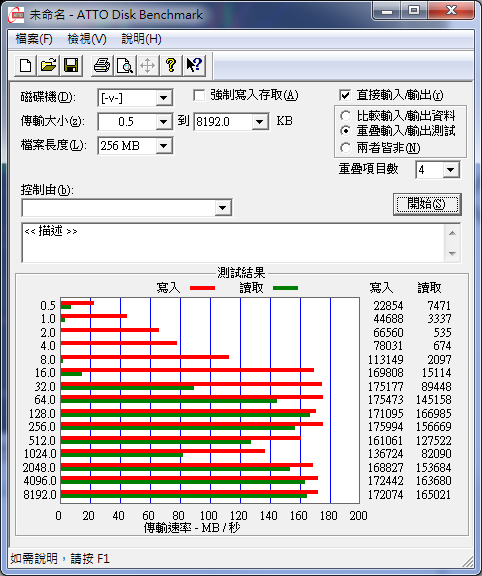Toggle 強制寫入存取 checkbox
The image size is (482, 576).
(199, 96)
